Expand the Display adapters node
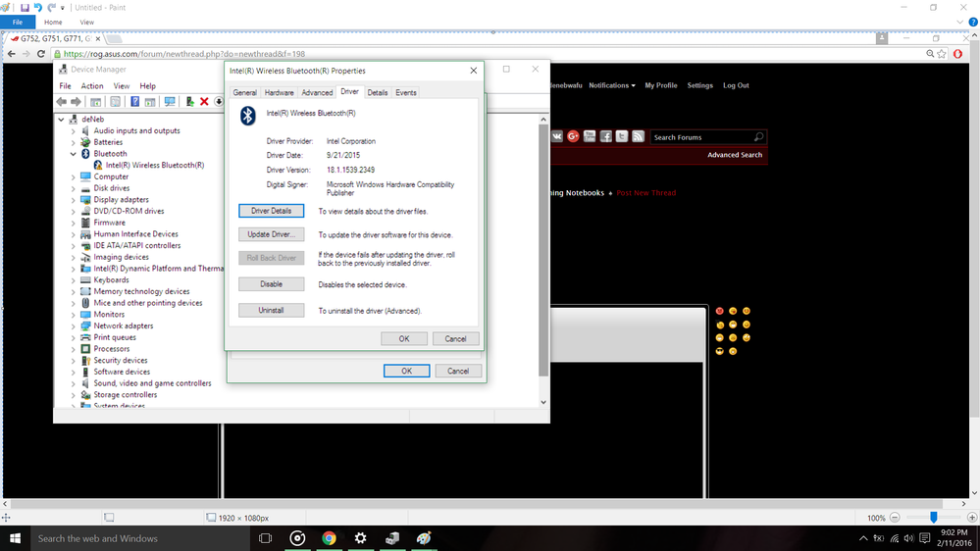This screenshot has width=980, height=551. click(74, 200)
